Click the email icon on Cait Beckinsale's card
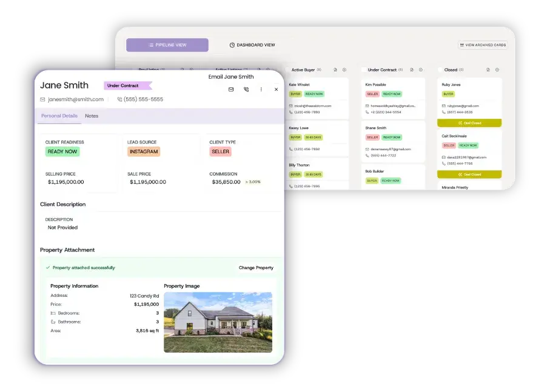This screenshot has width=550, height=392. point(444,158)
